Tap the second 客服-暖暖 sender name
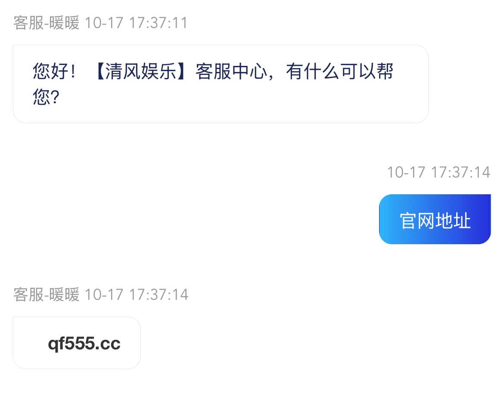The image size is (504, 420). (46, 295)
